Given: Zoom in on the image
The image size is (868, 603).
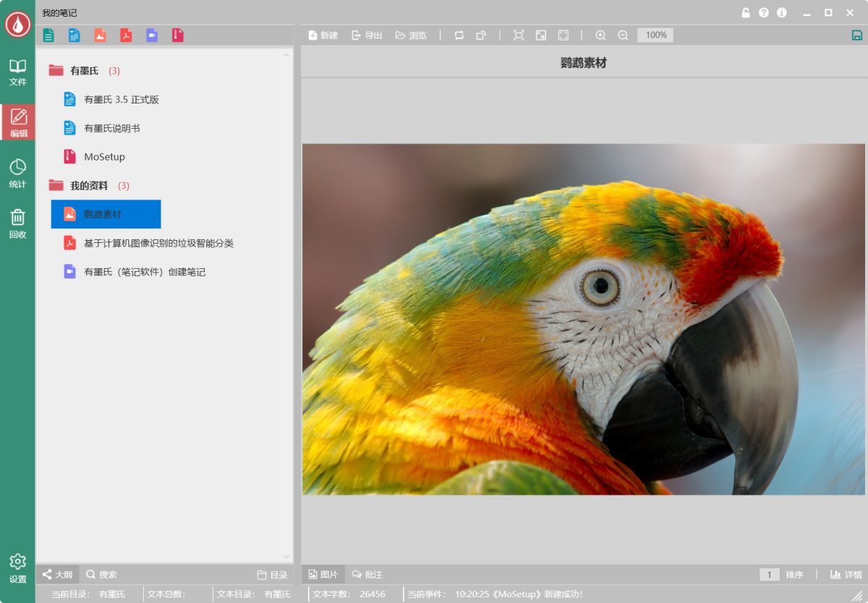Looking at the screenshot, I should pyautogui.click(x=600, y=35).
